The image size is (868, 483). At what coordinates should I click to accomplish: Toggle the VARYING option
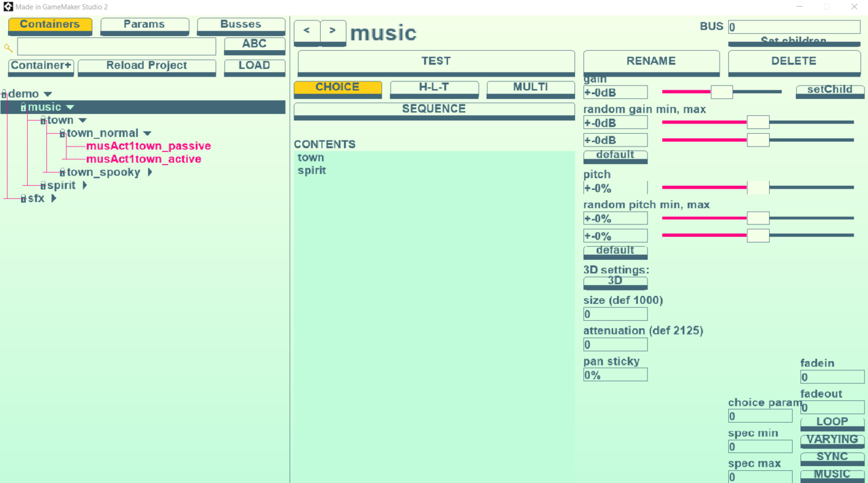(x=832, y=441)
